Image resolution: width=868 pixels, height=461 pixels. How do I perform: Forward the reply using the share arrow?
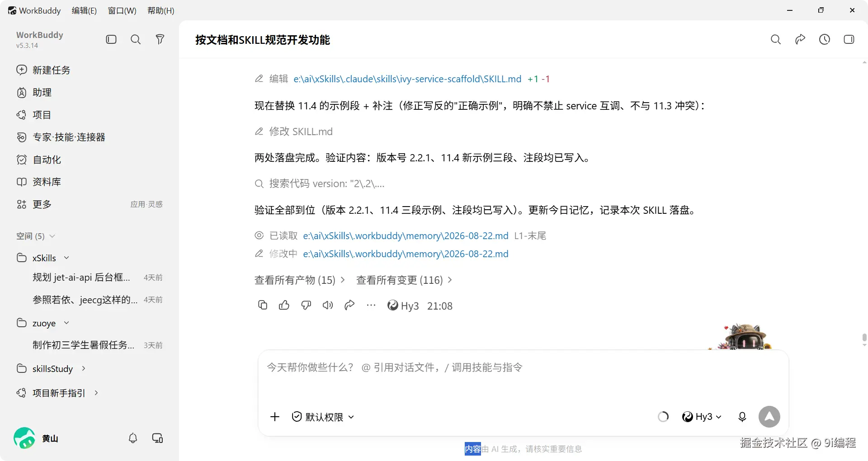(x=349, y=305)
